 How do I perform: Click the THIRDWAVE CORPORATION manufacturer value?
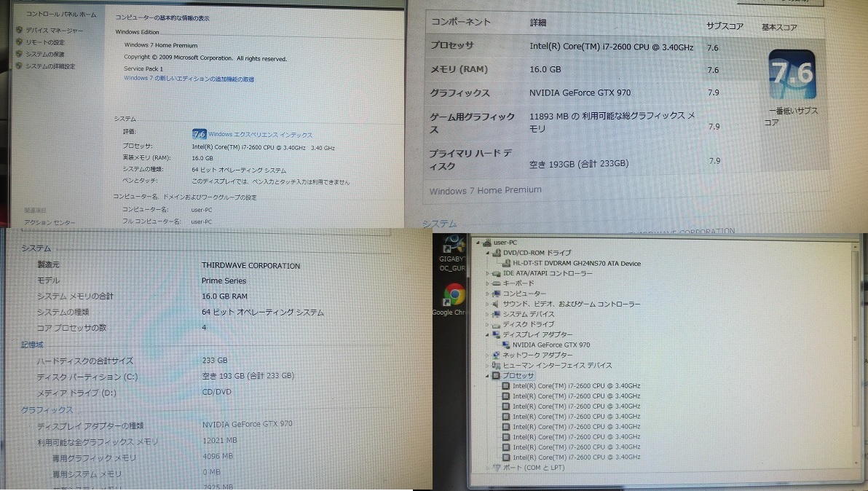click(250, 266)
